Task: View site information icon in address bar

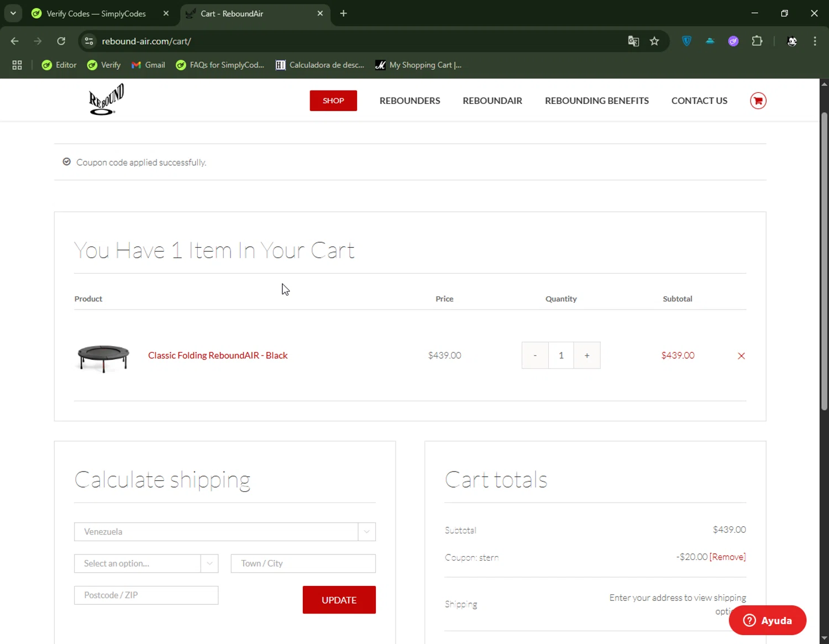Action: click(x=89, y=41)
